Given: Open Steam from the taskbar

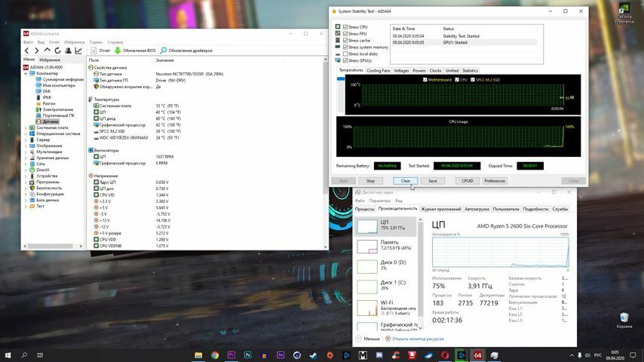Looking at the screenshot, I should (314, 355).
